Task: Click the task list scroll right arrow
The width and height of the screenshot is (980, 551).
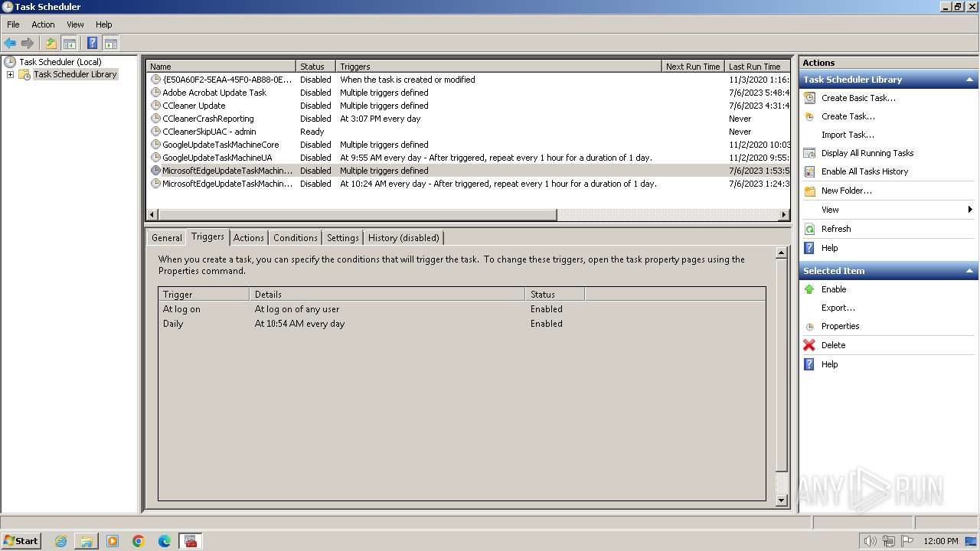Action: tap(785, 215)
